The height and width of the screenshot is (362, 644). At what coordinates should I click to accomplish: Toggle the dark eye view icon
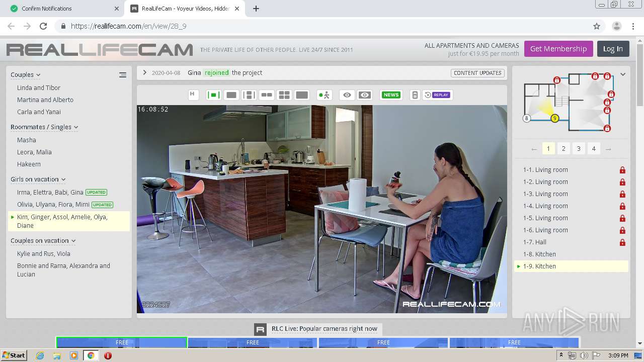tap(365, 95)
